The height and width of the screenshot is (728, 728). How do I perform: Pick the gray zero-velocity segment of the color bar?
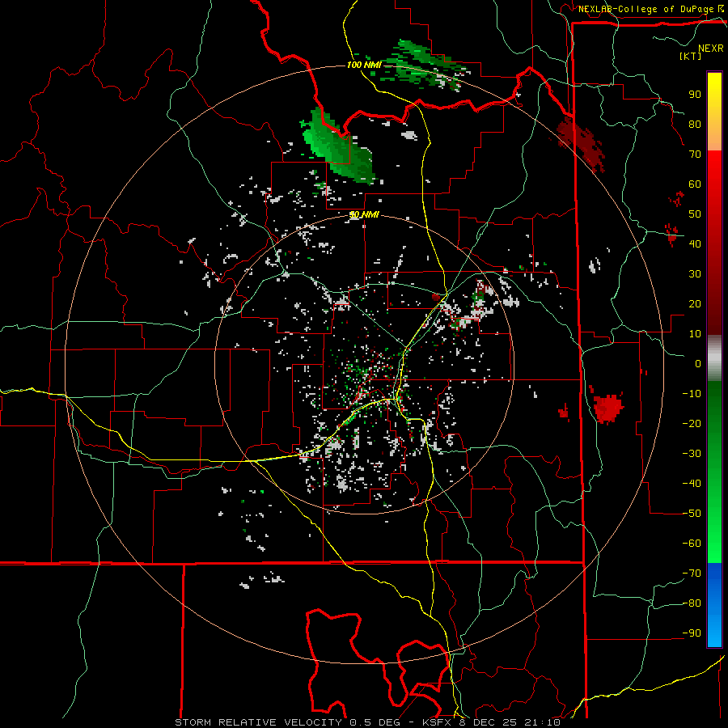point(714,358)
